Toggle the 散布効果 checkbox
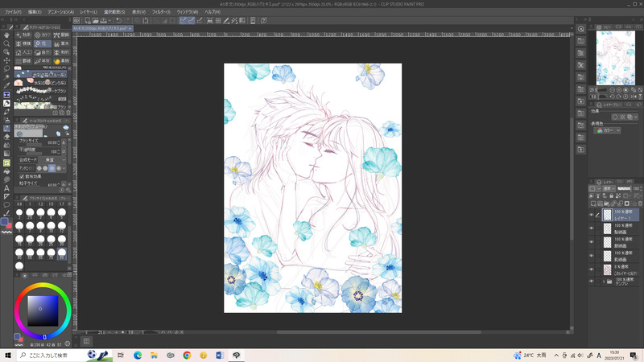Screen dimensions: 644x362 click(22, 176)
